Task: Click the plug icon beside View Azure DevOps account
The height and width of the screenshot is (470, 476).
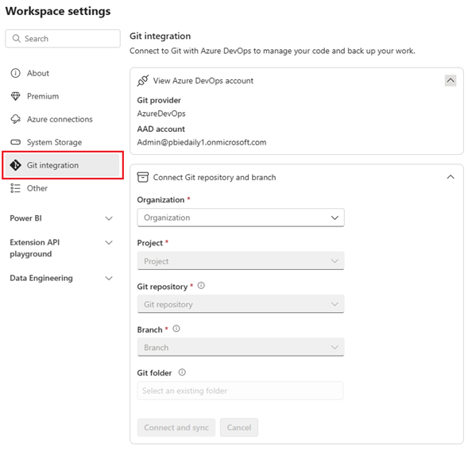Action: pos(143,81)
